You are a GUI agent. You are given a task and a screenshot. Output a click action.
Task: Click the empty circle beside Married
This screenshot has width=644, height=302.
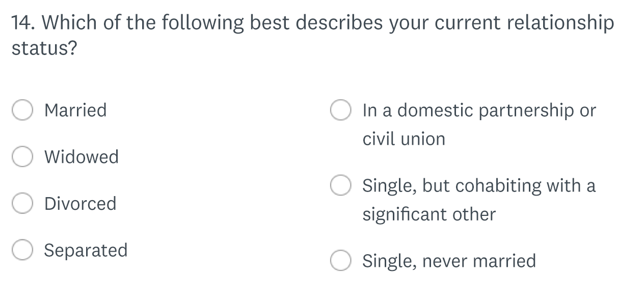coord(22,109)
